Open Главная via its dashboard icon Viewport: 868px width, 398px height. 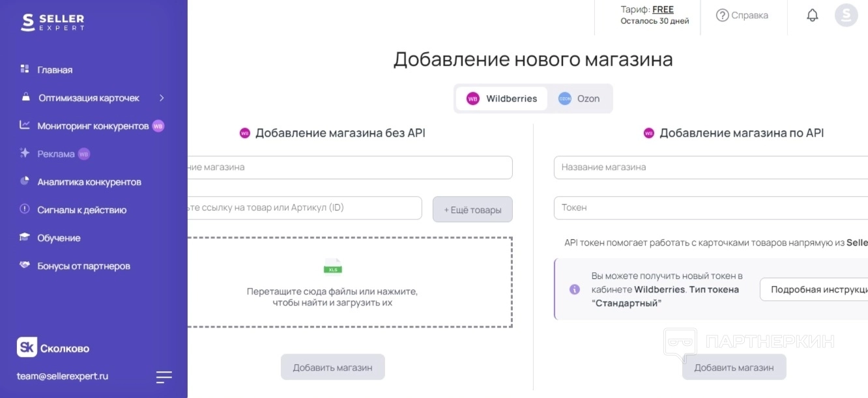click(25, 69)
